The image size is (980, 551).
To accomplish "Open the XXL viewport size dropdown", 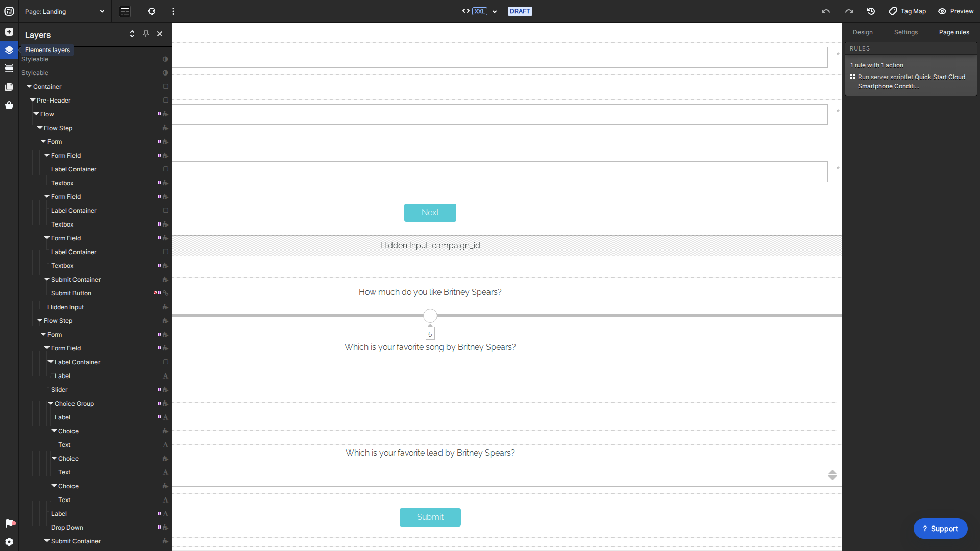I will 485,11.
